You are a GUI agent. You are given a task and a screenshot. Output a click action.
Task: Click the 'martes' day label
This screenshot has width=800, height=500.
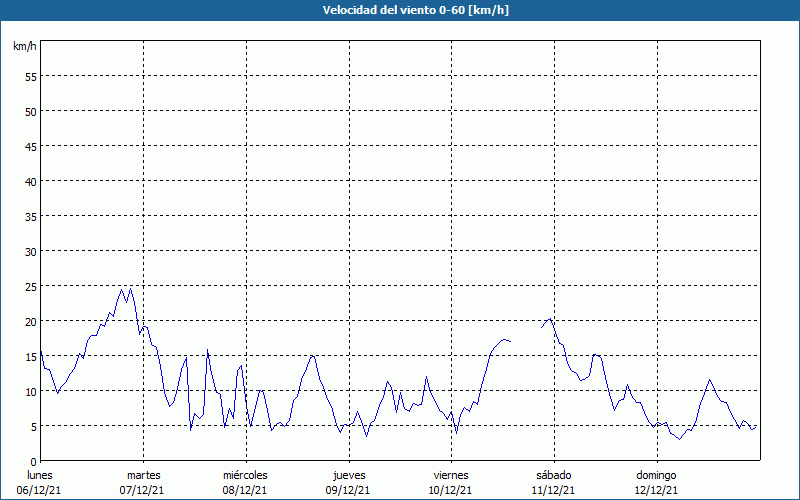(x=144, y=475)
